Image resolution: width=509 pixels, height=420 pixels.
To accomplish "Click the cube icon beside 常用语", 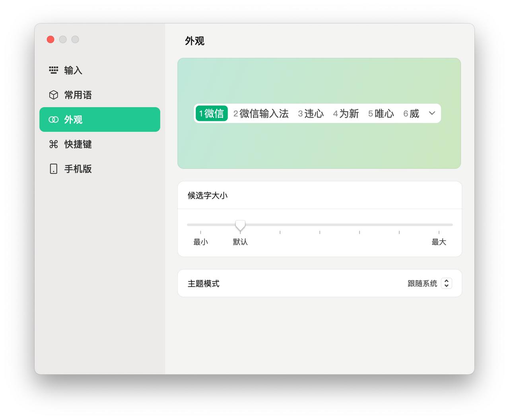I will point(54,95).
